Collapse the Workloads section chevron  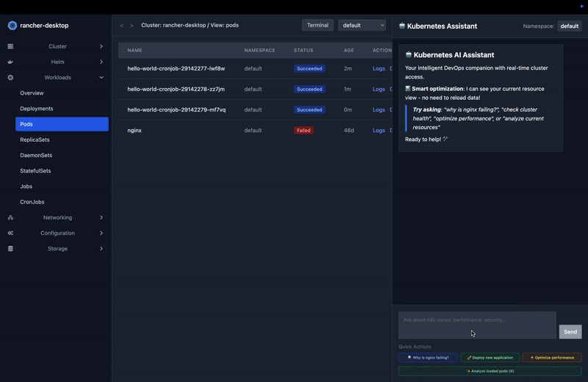click(101, 78)
